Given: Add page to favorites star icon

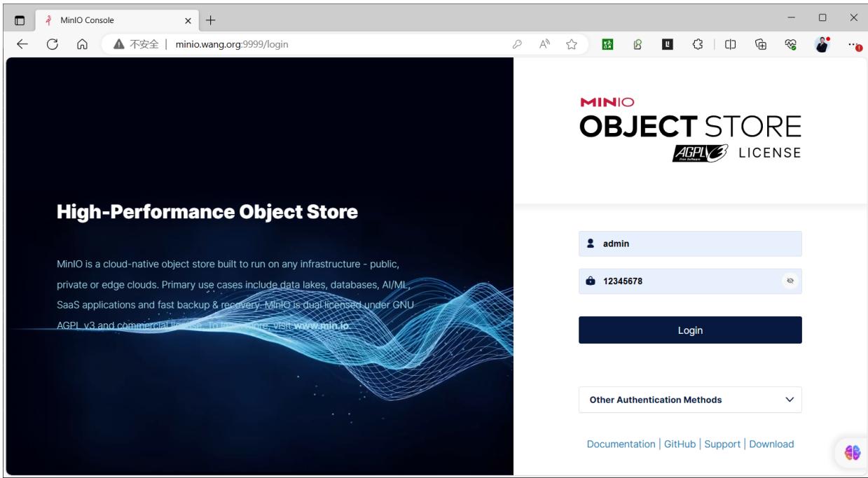Looking at the screenshot, I should coord(572,45).
